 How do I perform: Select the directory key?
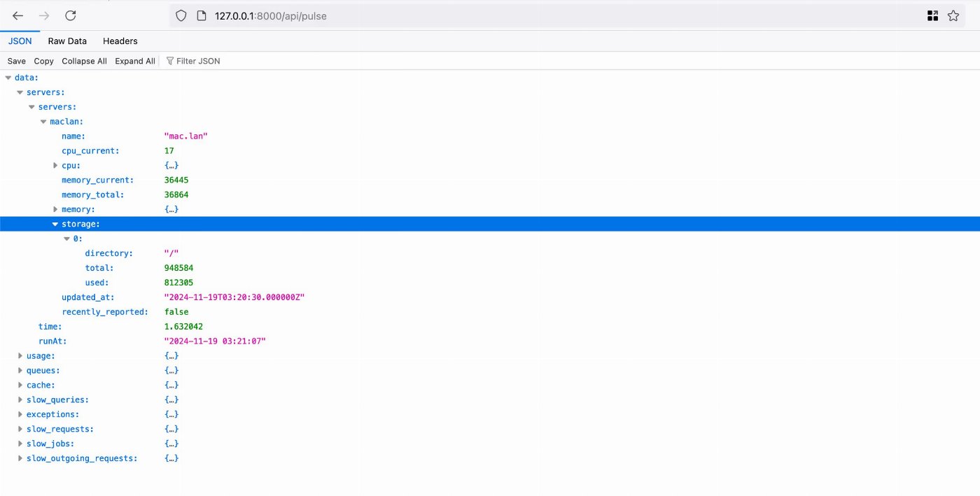tap(109, 253)
